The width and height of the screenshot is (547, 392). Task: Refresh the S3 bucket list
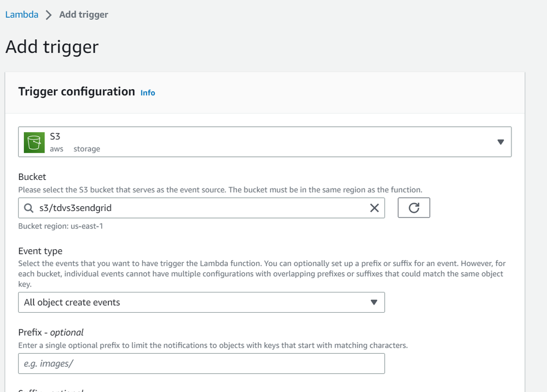tap(414, 208)
